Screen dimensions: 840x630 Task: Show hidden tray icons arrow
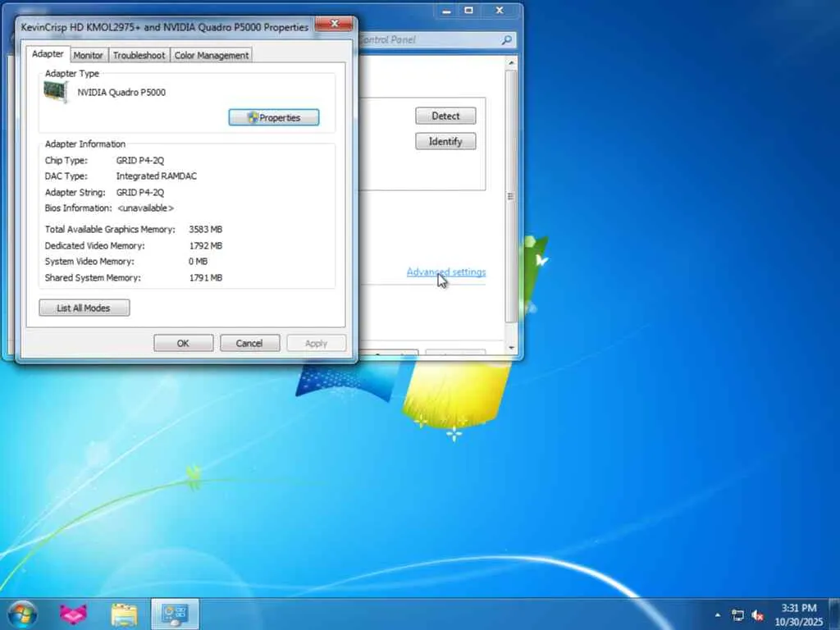(717, 615)
